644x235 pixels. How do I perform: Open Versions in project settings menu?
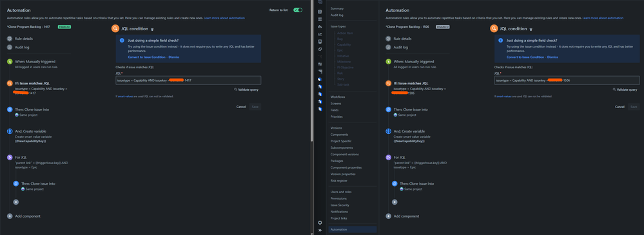pyautogui.click(x=337, y=128)
